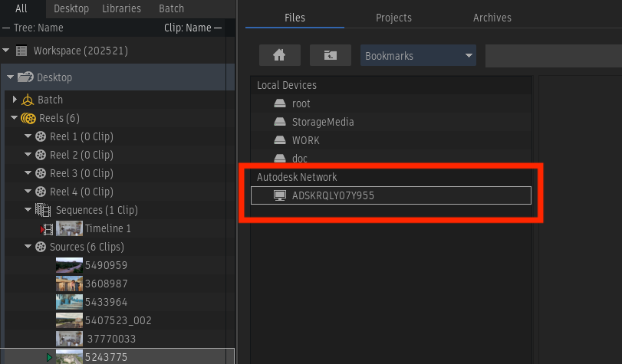The height and width of the screenshot is (364, 622).
Task: Select the '37770033' clip name
Action: pyautogui.click(x=111, y=339)
